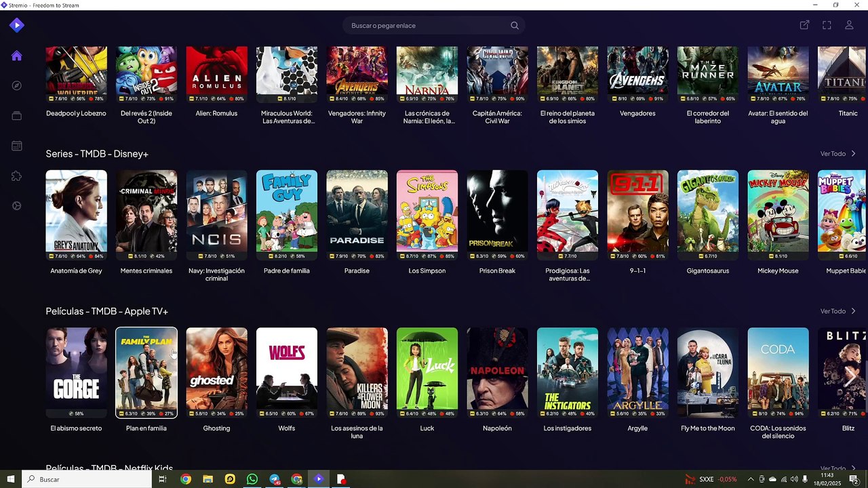The width and height of the screenshot is (868, 488).
Task: Open the Library icon in the sidebar
Action: 17,116
